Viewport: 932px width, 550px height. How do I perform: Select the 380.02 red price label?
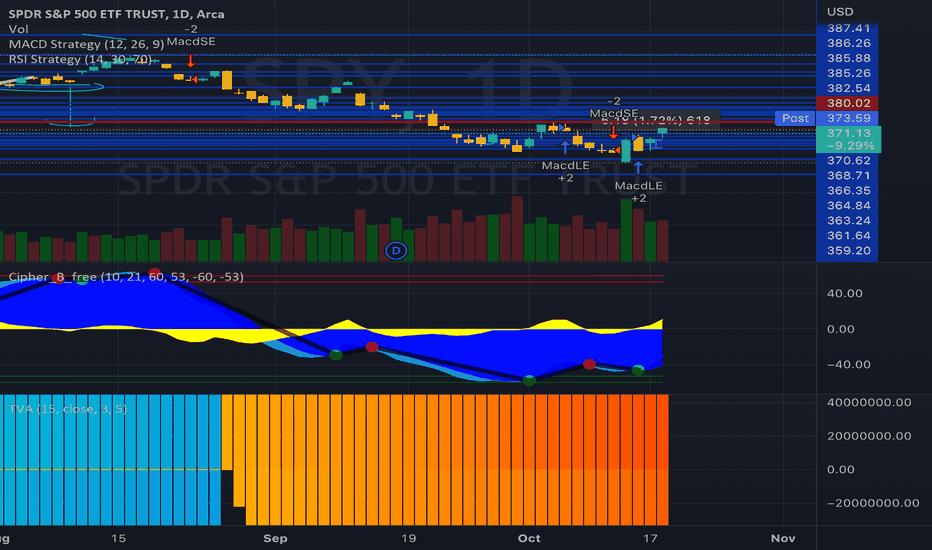pos(848,103)
